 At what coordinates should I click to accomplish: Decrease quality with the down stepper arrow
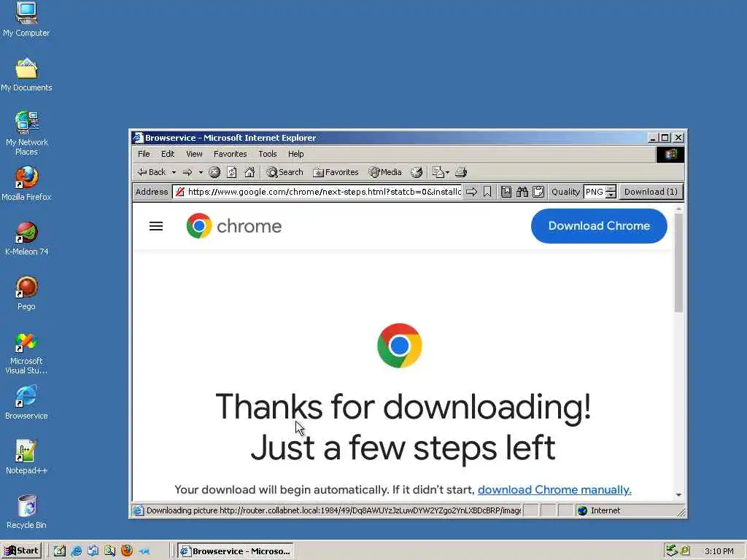click(x=611, y=195)
